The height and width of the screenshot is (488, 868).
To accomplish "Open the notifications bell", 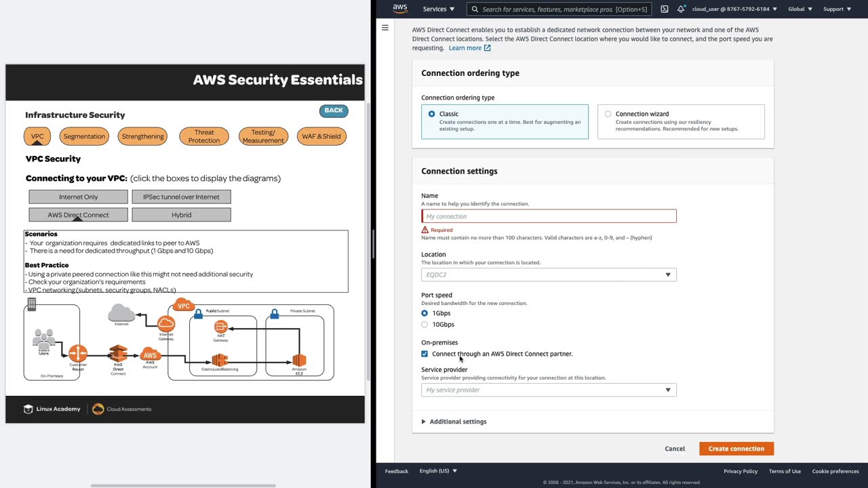I will pyautogui.click(x=681, y=9).
